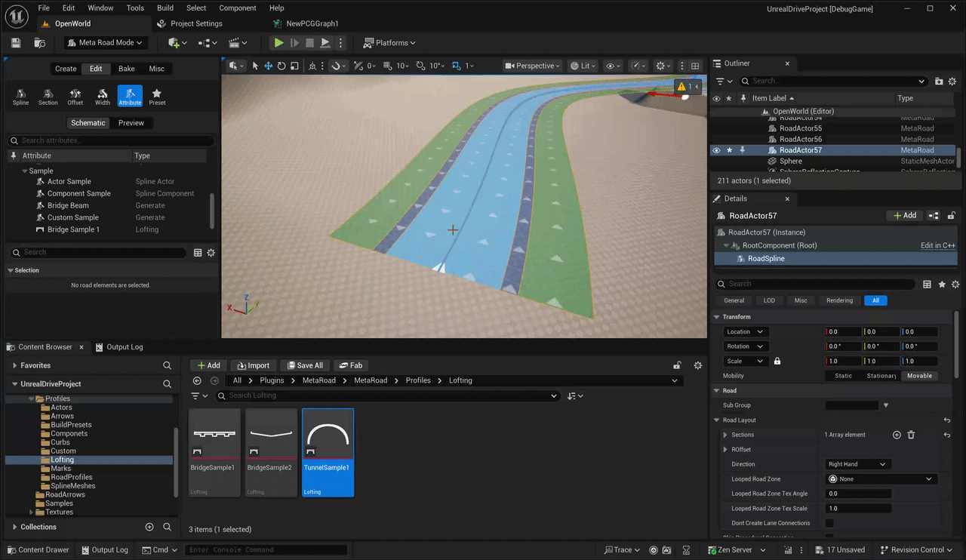Set Mobility to Stationary
Viewport: 966px width, 560px height.
tap(881, 376)
